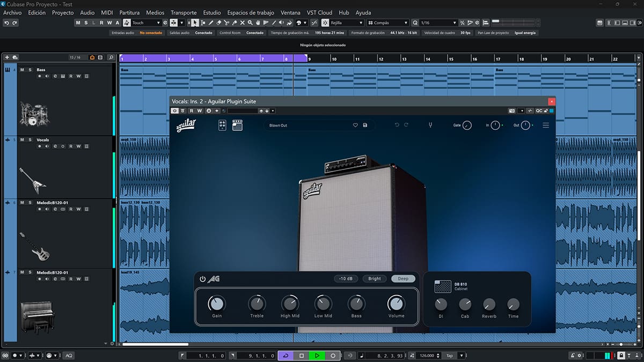The width and height of the screenshot is (644, 362).
Task: Select the Mute X tool
Action: [x=243, y=23]
